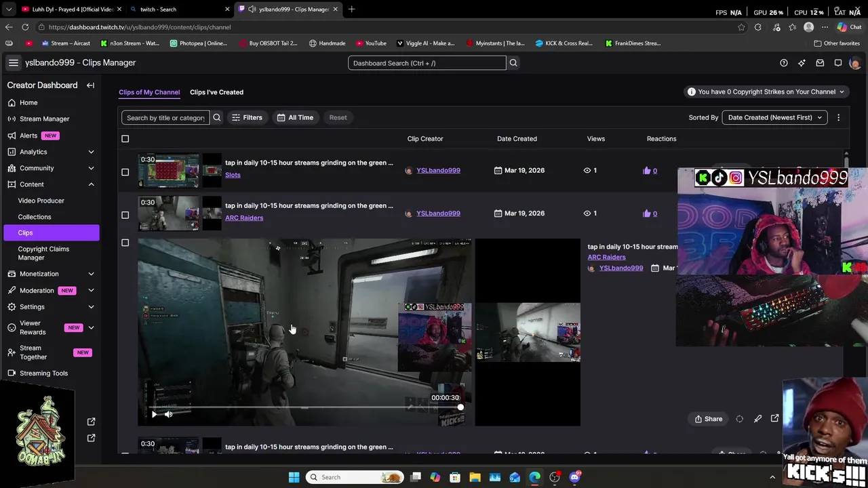Open the whispers chat bubble icon
The height and width of the screenshot is (488, 868).
pos(838,63)
